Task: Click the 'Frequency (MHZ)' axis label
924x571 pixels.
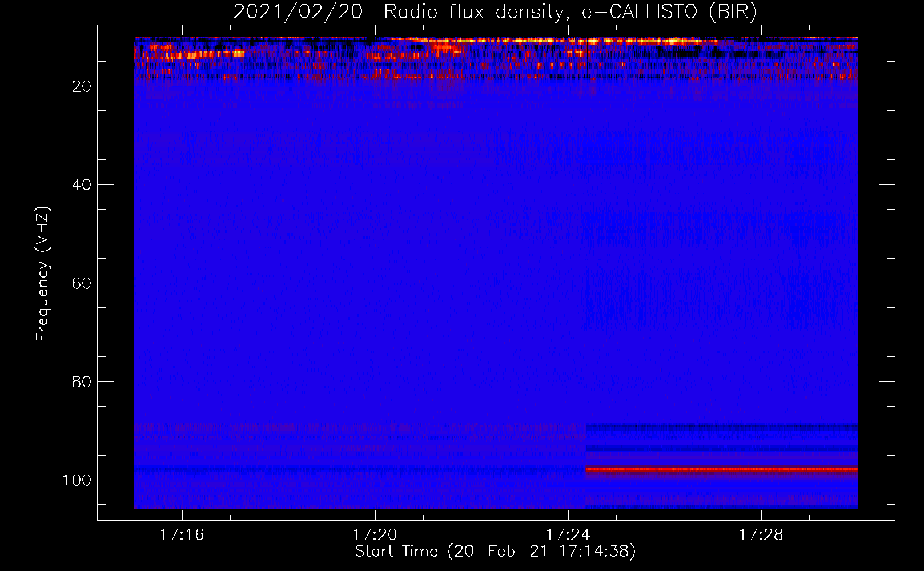Action: coord(43,274)
